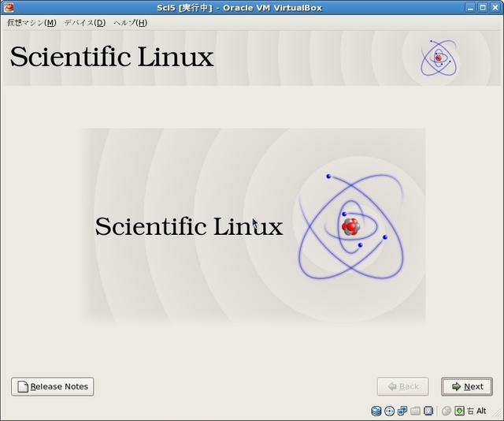Screen dimensions: 504x421
Task: Open the 仮想マシン(M) menu
Action: pyautogui.click(x=31, y=23)
